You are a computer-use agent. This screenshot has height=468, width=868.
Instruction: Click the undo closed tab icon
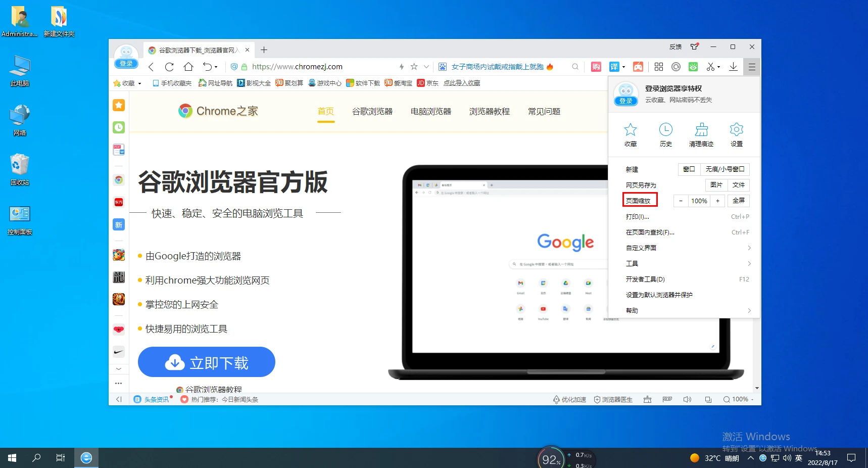(207, 67)
